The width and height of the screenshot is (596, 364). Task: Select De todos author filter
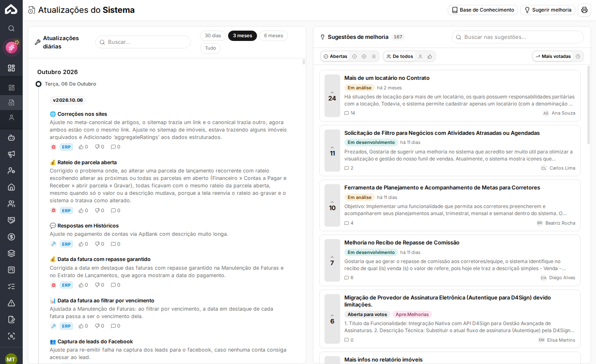click(x=400, y=56)
